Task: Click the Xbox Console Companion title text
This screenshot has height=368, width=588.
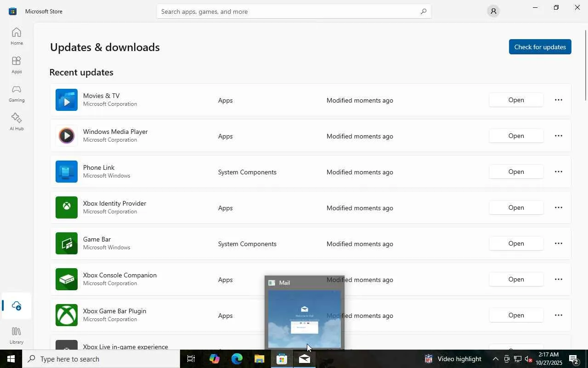Action: coord(120,275)
